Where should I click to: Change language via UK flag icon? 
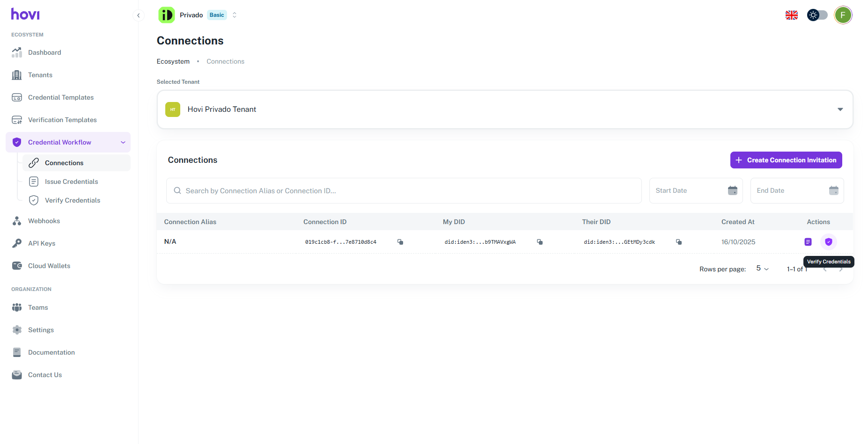(x=792, y=15)
